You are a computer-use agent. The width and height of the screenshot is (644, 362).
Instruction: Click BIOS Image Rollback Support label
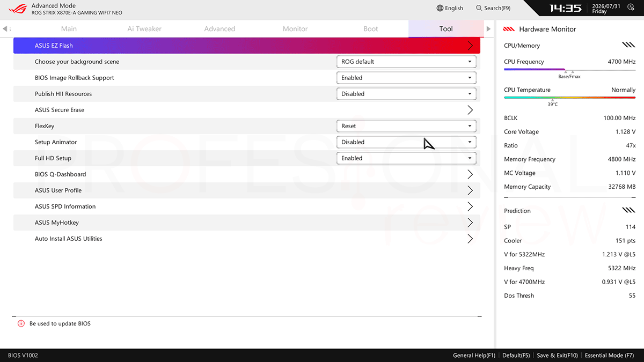point(75,78)
